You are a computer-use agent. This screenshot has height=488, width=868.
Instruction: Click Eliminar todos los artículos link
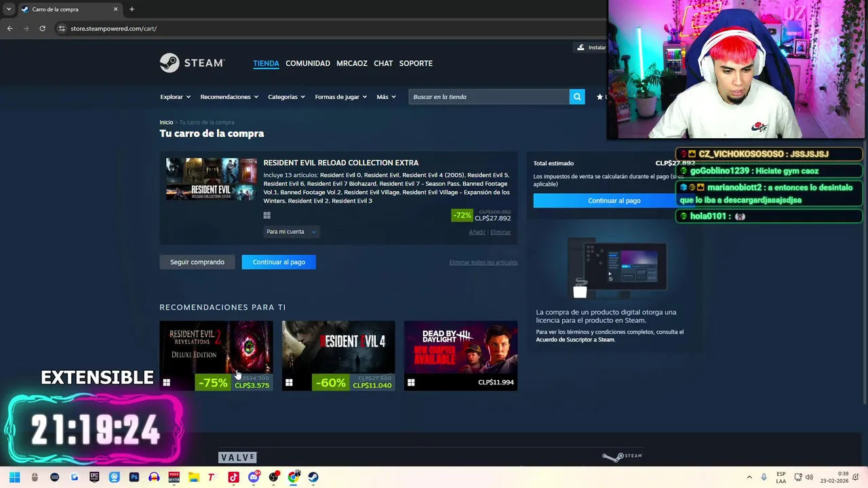(483, 262)
